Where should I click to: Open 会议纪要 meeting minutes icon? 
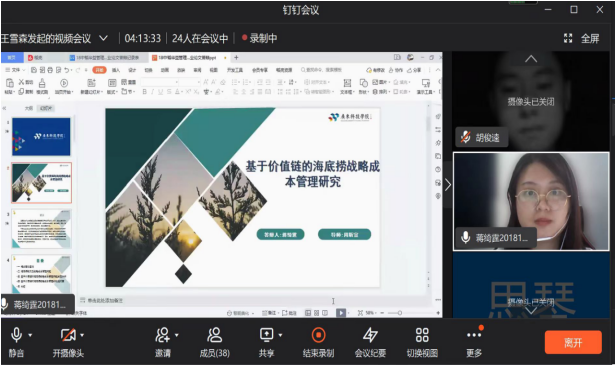(x=370, y=335)
